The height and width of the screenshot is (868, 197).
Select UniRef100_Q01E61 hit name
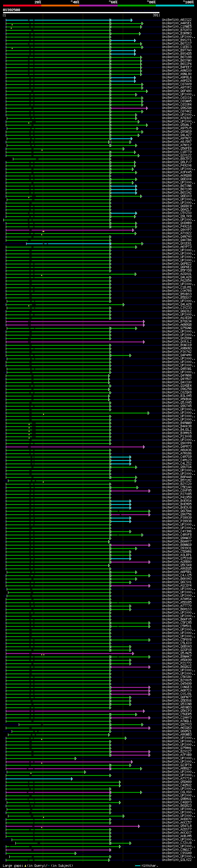(176, 243)
